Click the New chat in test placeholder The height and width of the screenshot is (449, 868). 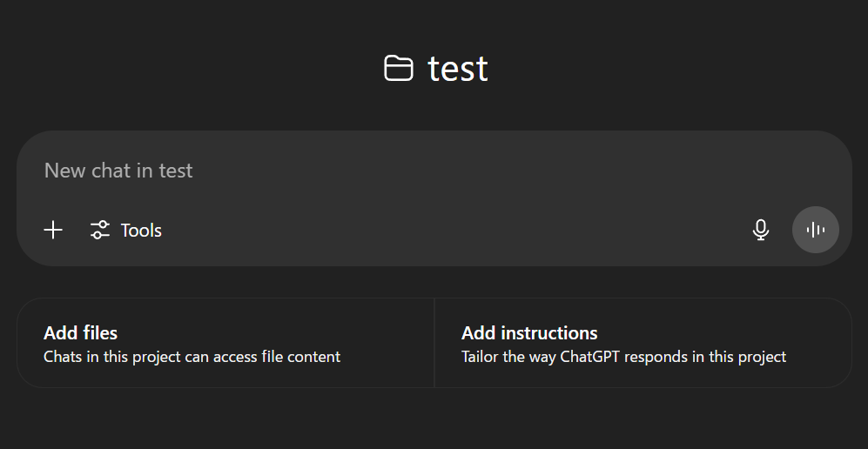(x=118, y=171)
